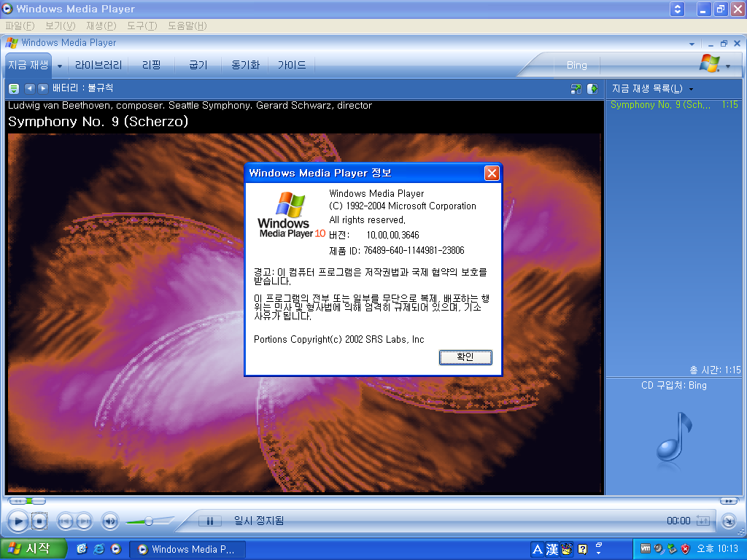
Task: Click the 총 시간: 1:15 label
Action: pyautogui.click(x=715, y=370)
